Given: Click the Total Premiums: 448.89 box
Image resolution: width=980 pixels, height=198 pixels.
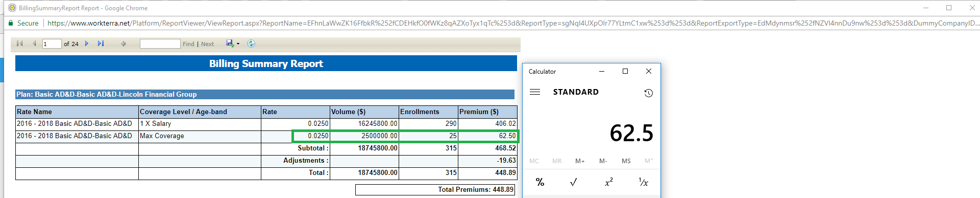Looking at the screenshot, I should [x=435, y=190].
